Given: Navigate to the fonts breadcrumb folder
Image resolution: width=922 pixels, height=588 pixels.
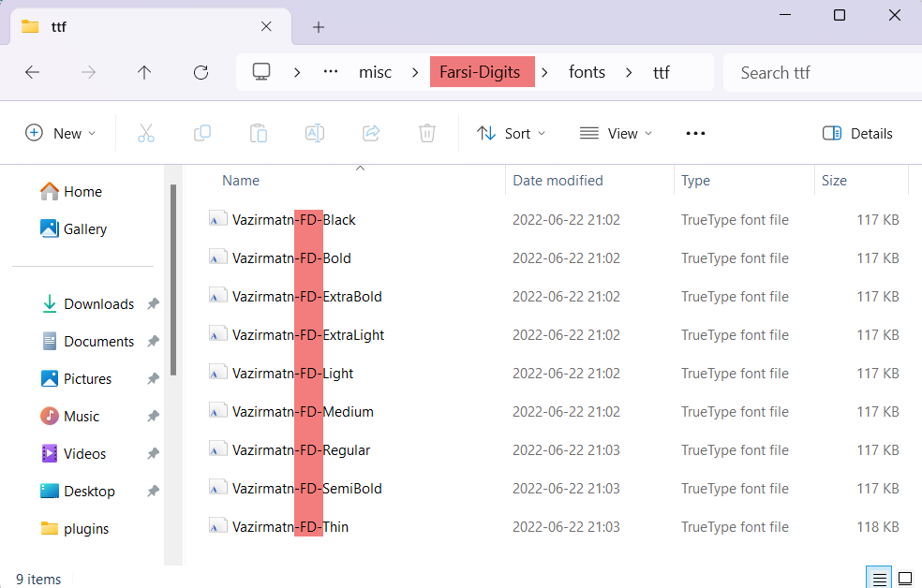Looking at the screenshot, I should tap(587, 72).
